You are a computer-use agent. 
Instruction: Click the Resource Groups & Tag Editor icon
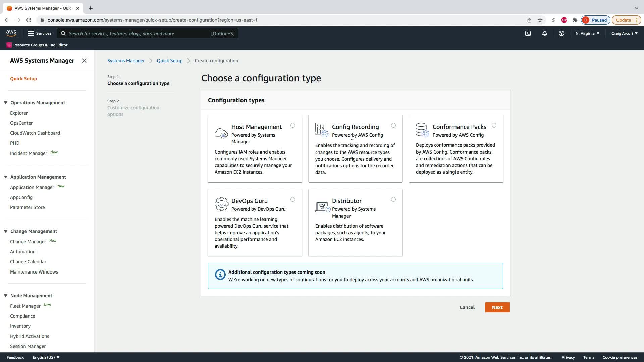coord(9,45)
